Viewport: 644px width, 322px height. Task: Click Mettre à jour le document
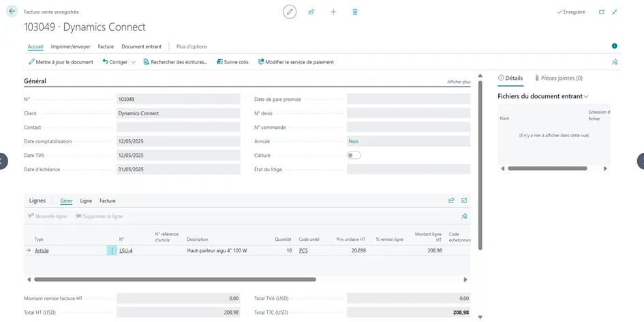click(x=61, y=62)
